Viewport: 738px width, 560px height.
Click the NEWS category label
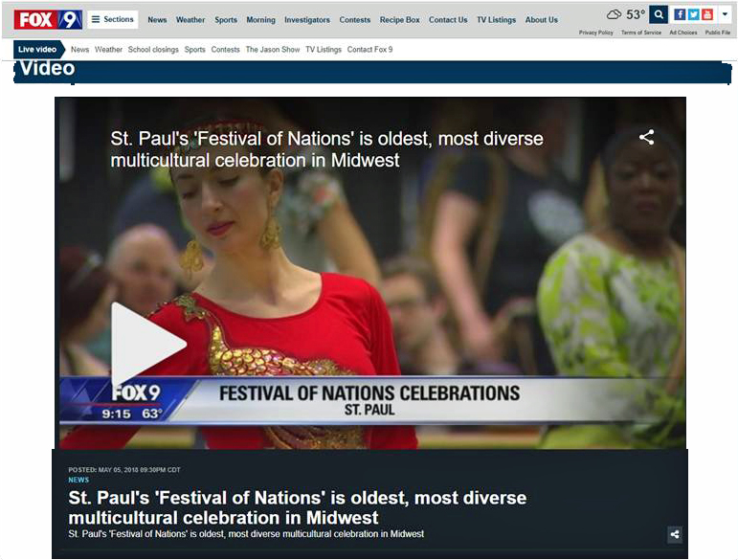pos(78,480)
